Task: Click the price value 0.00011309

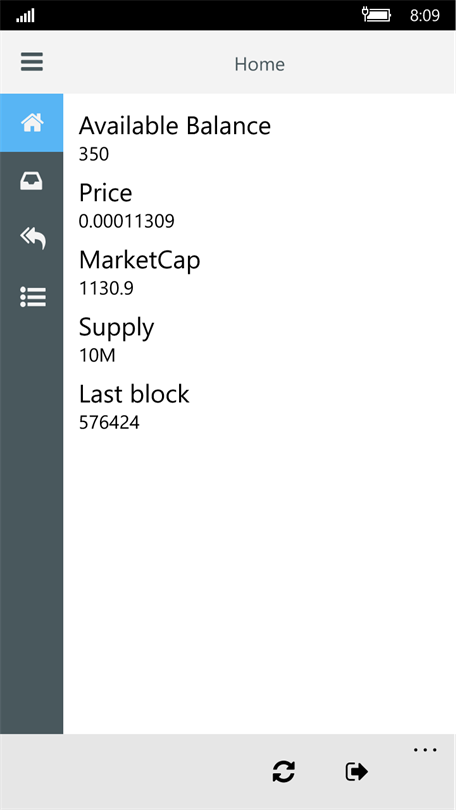Action: pyautogui.click(x=127, y=222)
